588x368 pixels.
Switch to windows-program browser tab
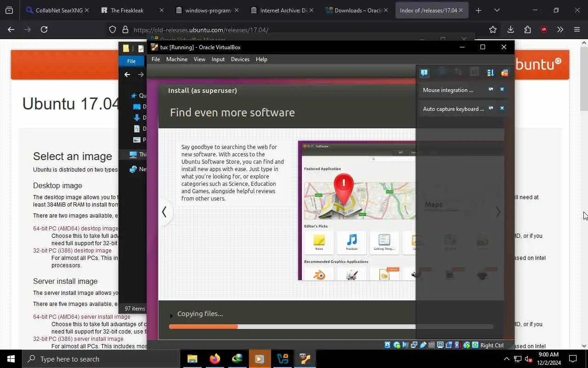(207, 10)
